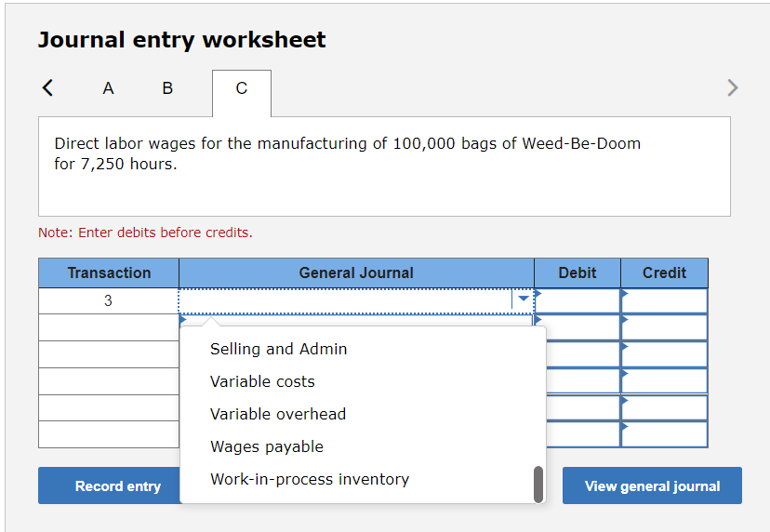Click the last-row Credit input field
770x532 pixels.
point(664,434)
